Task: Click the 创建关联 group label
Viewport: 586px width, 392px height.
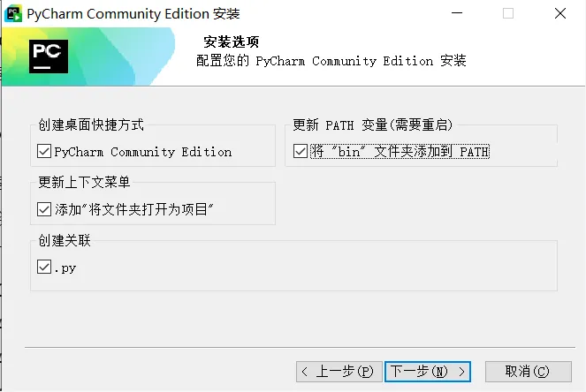Action: tap(65, 240)
